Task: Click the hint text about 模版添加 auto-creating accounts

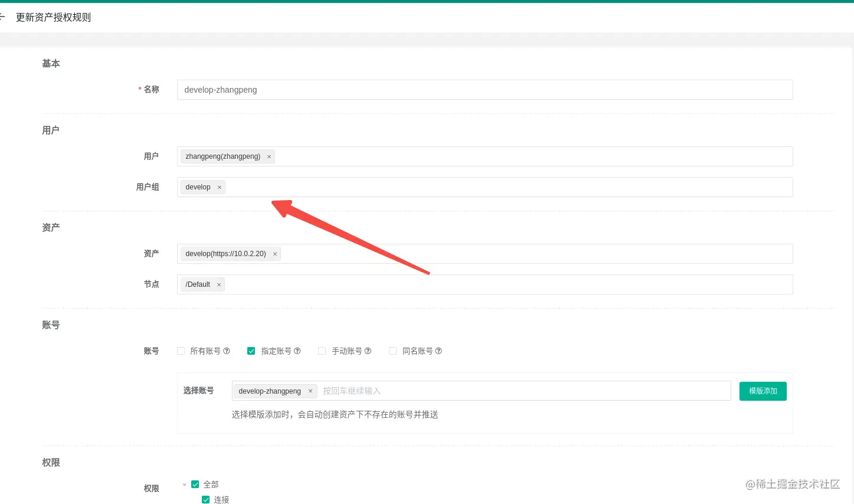Action: click(x=335, y=414)
